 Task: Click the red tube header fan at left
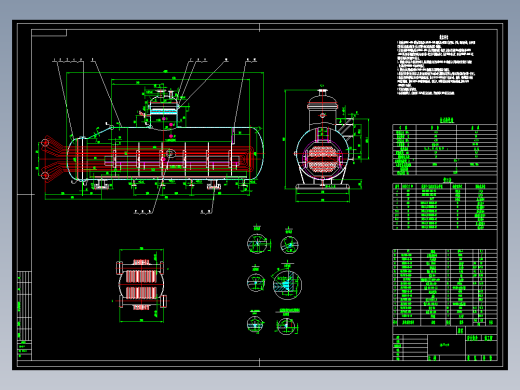[53, 159]
